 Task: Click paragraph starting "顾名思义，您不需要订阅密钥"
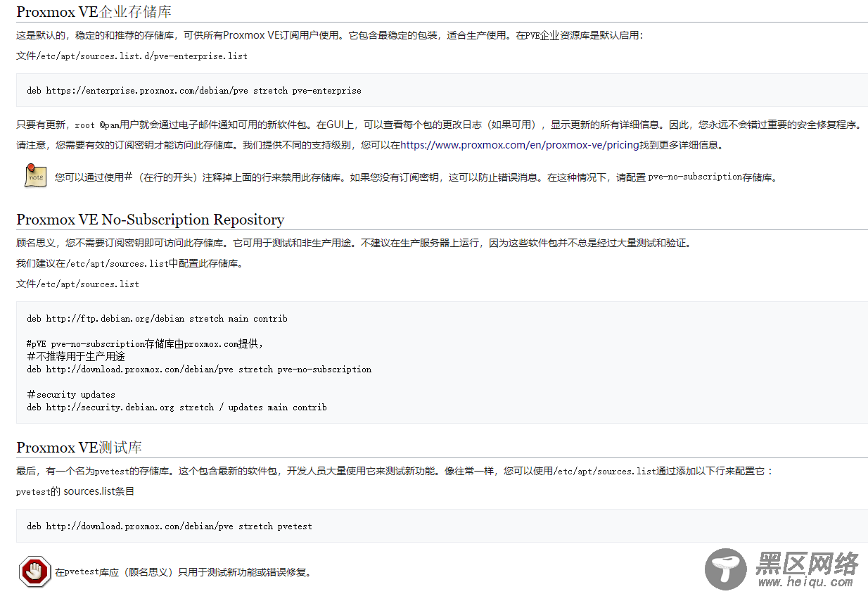click(355, 243)
